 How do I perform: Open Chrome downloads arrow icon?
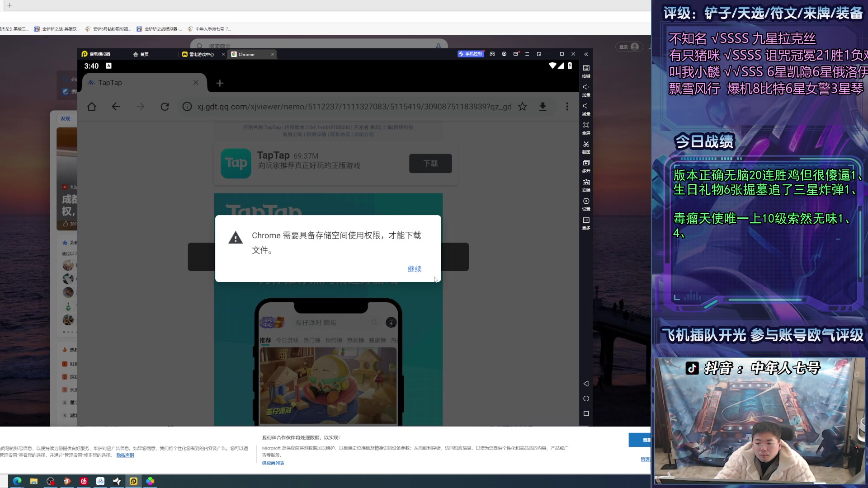pyautogui.click(x=543, y=107)
